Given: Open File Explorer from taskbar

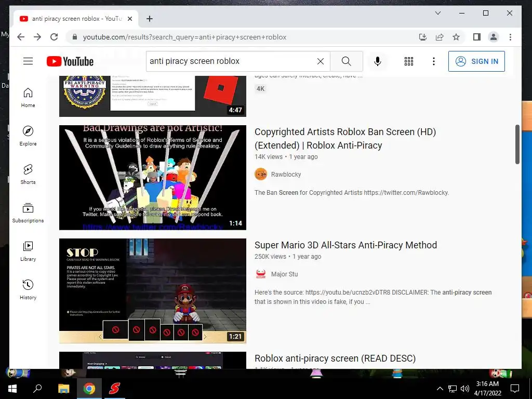Looking at the screenshot, I should (63, 389).
